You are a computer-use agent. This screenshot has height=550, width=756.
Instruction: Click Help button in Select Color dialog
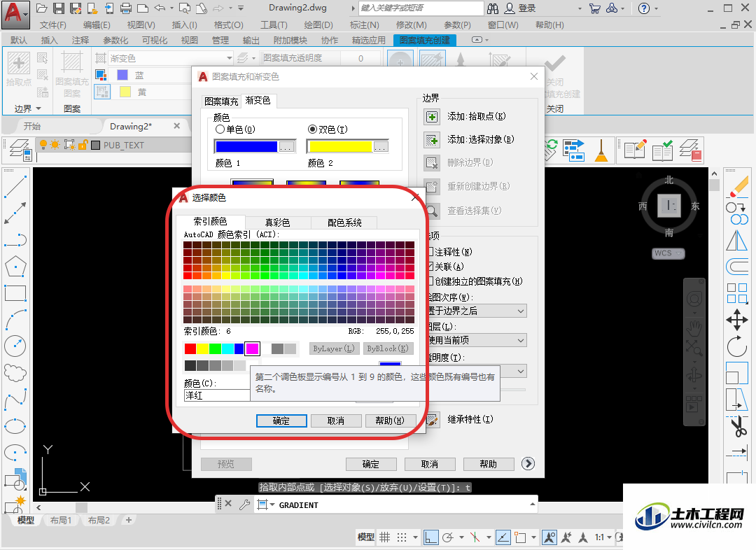[390, 421]
